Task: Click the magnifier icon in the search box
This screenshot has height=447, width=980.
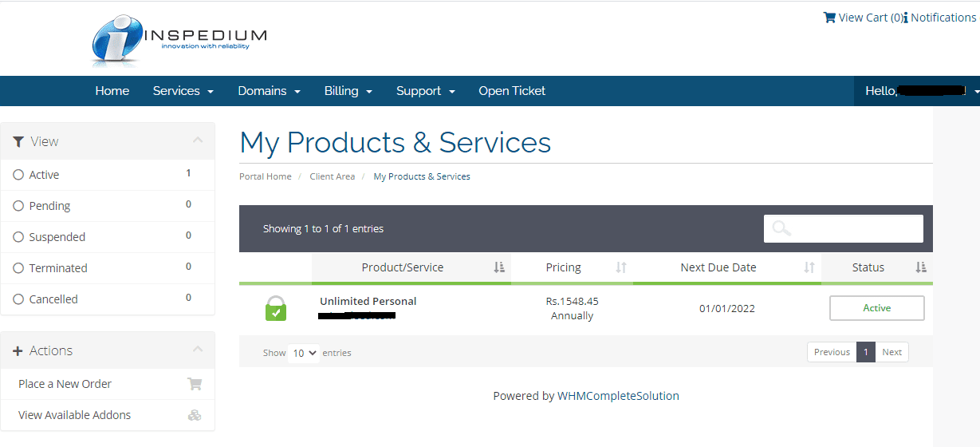Action: pos(781,228)
